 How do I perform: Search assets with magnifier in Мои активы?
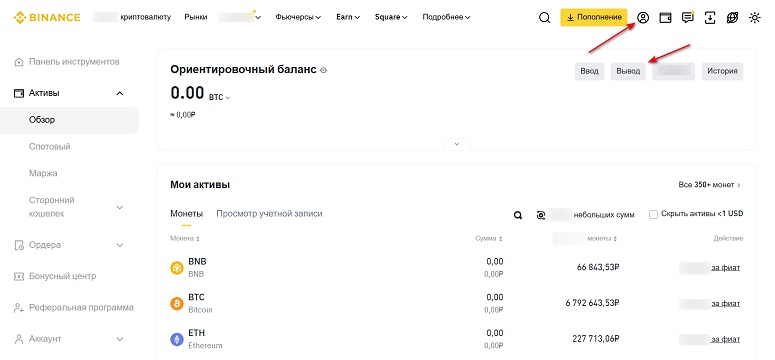[517, 215]
